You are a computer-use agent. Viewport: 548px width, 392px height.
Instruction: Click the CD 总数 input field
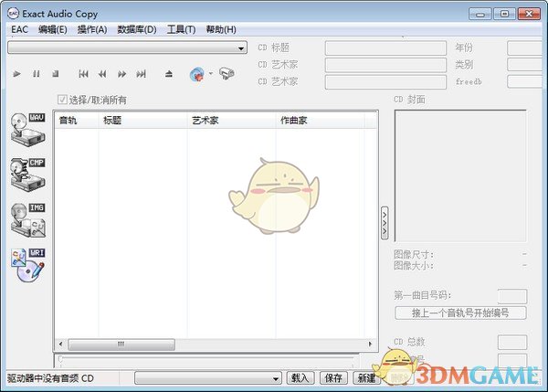coord(512,343)
